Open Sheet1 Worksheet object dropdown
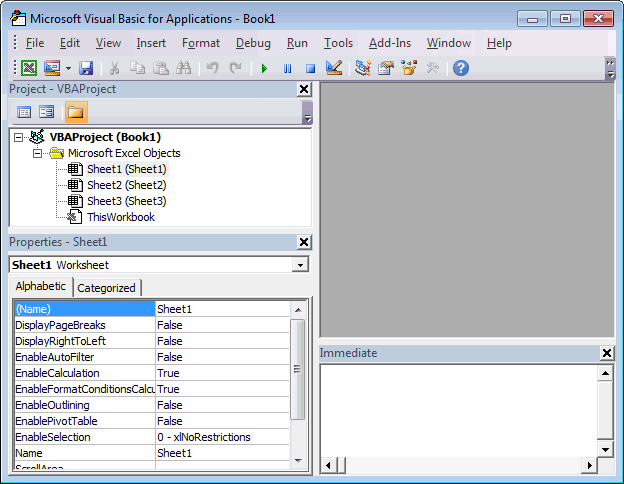624x484 pixels. click(x=300, y=265)
